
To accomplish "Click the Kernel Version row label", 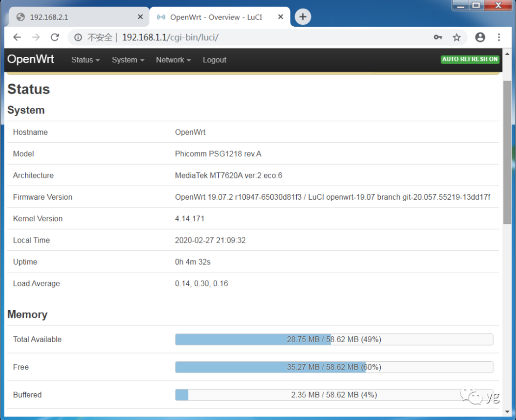I will click(38, 219).
